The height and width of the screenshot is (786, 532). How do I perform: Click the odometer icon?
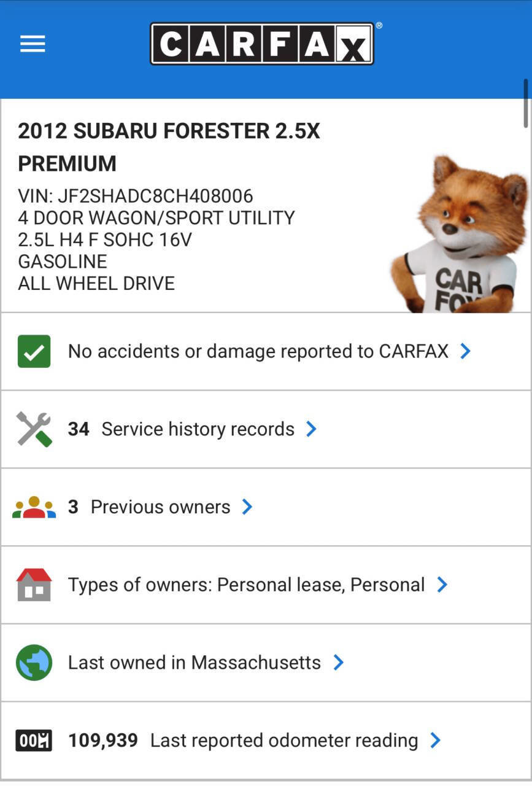point(34,741)
